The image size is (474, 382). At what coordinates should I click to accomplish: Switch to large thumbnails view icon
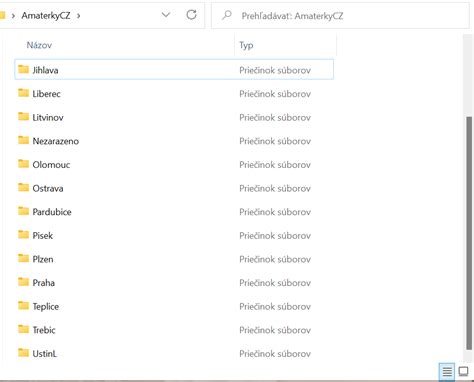pyautogui.click(x=463, y=371)
